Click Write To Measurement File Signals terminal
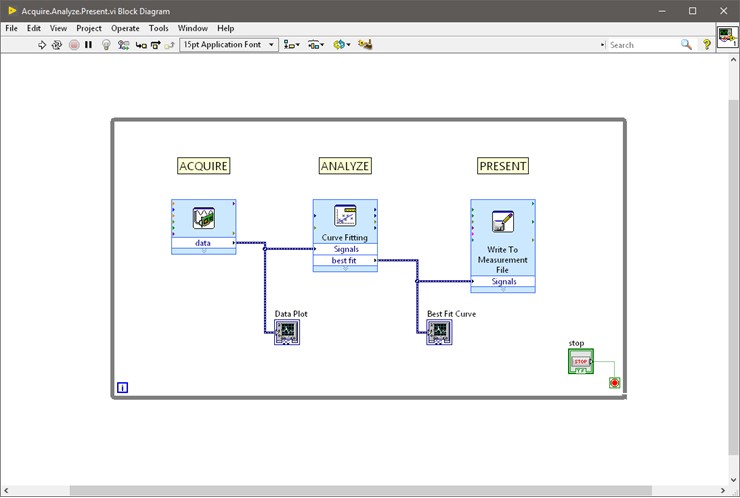Screen dimensions: 740x498 (503, 281)
